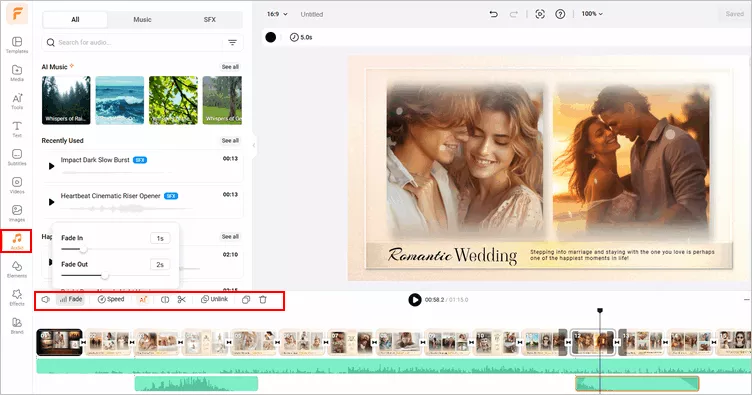The width and height of the screenshot is (752, 395).
Task: Open the Media sidebar panel
Action: point(17,73)
